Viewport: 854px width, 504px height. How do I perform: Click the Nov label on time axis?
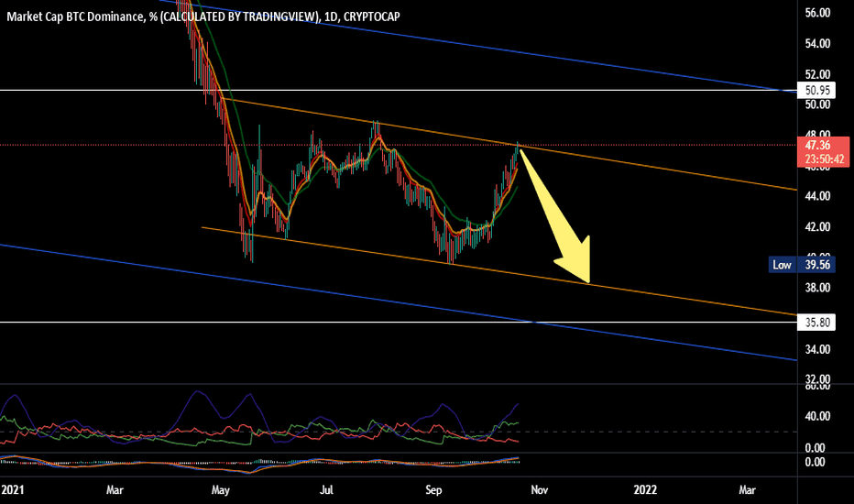pyautogui.click(x=539, y=490)
